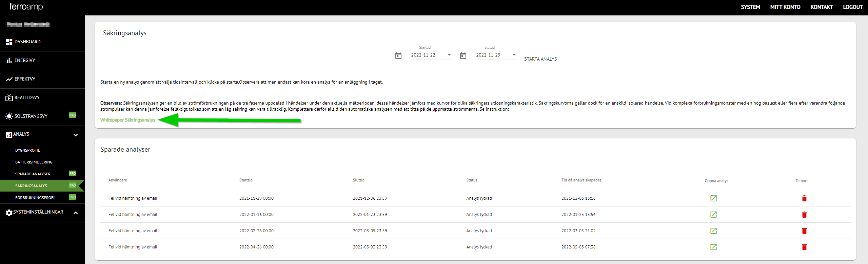Open analysis created 2022-01-23 13:54
Screen dimensions: 868x264
tap(713, 215)
